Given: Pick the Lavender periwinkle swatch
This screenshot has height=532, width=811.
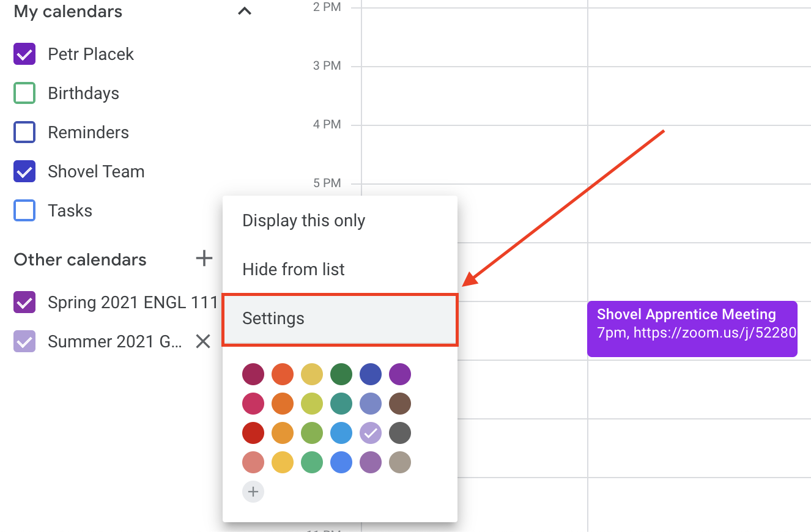Looking at the screenshot, I should (371, 403).
